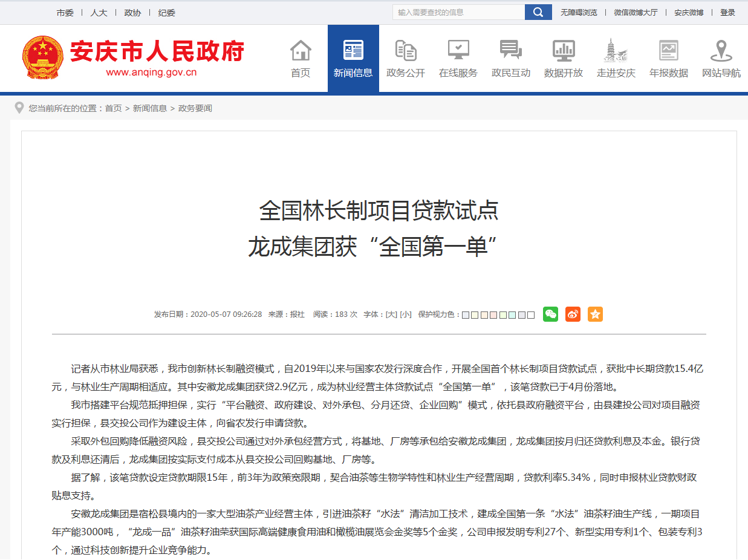Viewport: 748px width, 560px height.
Task: Share article via WeChat icon
Action: click(550, 314)
